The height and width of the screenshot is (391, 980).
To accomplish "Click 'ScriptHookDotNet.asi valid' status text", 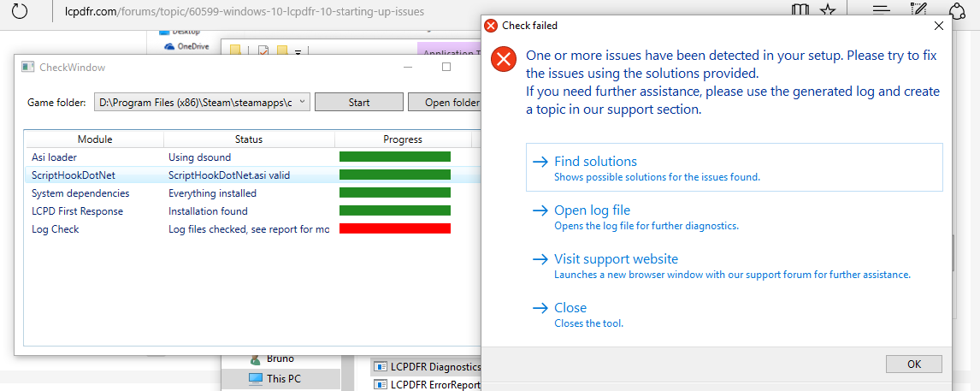I will click(x=229, y=175).
